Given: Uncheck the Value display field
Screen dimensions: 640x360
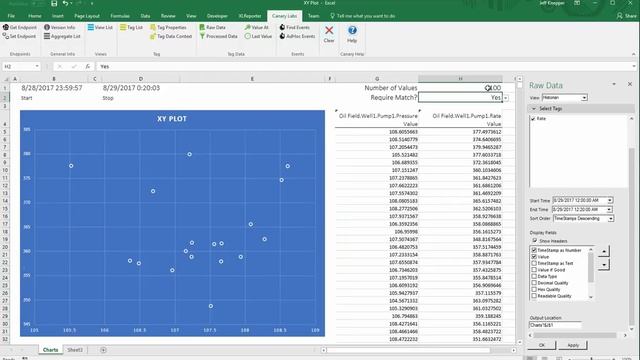Looking at the screenshot, I should [x=534, y=257].
